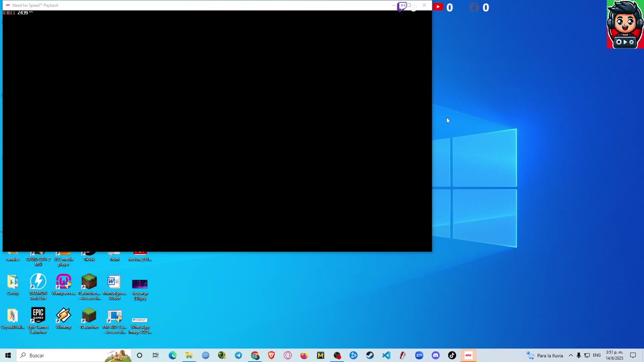This screenshot has height=362, width=644.
Task: Open the Gochy folder on desktop
Action: coord(13,285)
